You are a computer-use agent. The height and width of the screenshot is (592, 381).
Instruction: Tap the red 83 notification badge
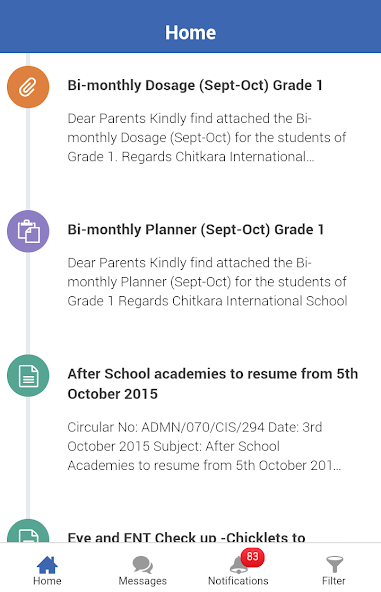pos(252,557)
